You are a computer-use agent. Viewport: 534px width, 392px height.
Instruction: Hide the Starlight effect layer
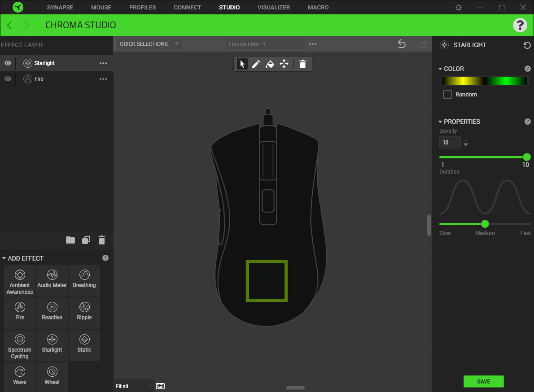(8, 63)
